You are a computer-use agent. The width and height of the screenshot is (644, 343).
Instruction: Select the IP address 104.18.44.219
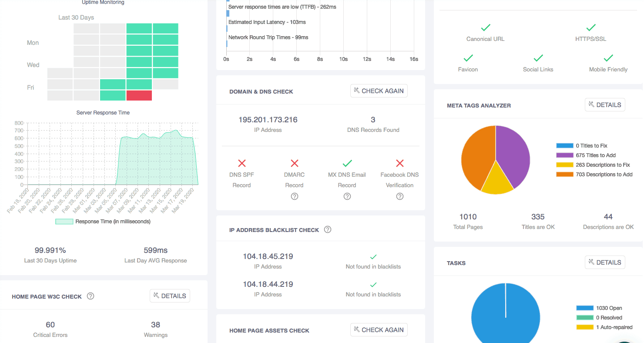[268, 284]
